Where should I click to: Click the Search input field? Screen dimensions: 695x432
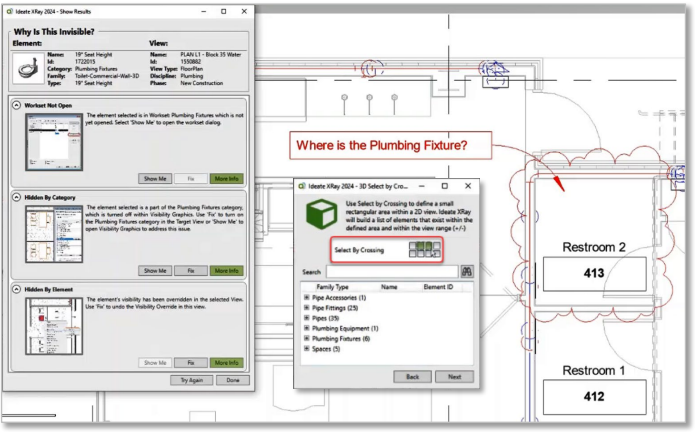(x=392, y=272)
